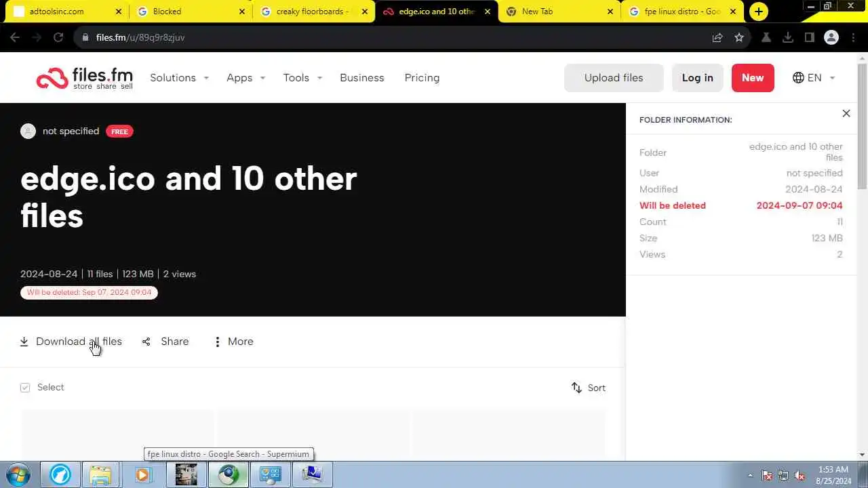The image size is (868, 488).
Task: Tick the Select checkbox
Action: [x=25, y=388]
